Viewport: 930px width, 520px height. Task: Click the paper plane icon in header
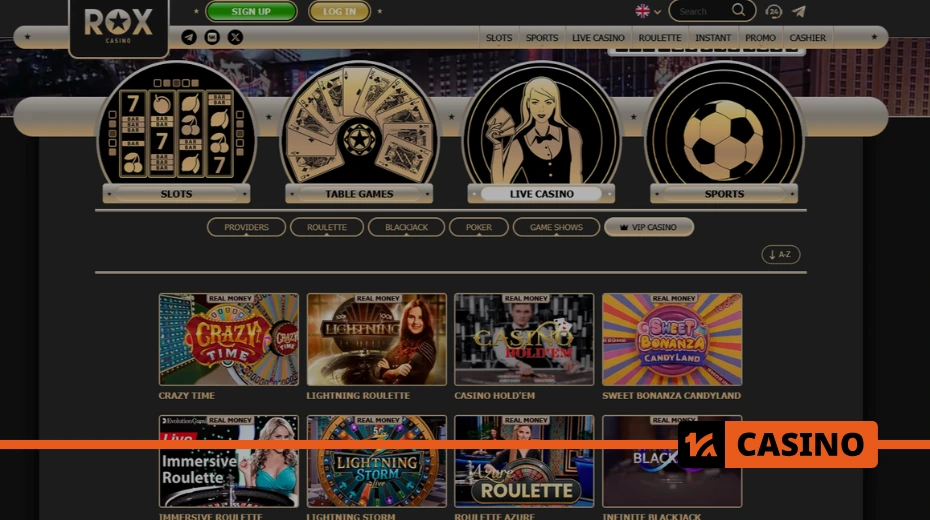[799, 11]
